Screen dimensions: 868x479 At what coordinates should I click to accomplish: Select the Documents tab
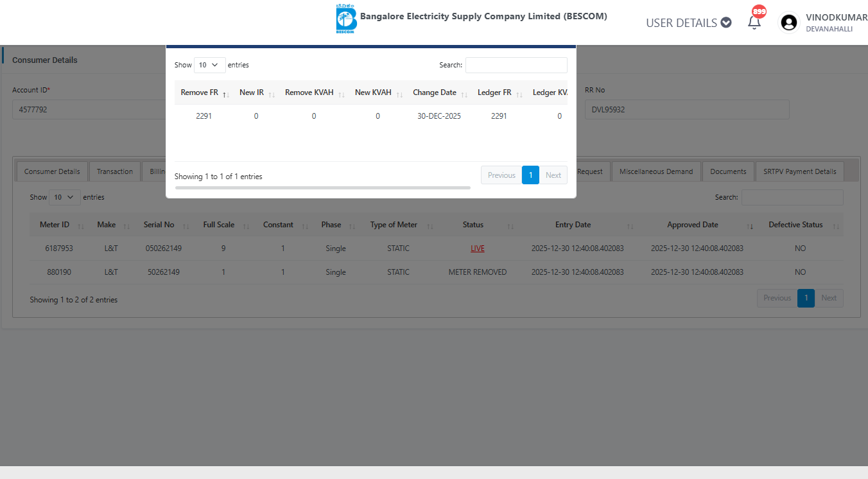tap(728, 171)
